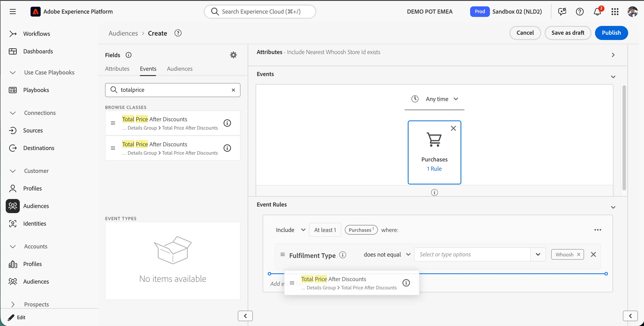Image resolution: width=644 pixels, height=326 pixels.
Task: Click the Adobe Experience Platform logo
Action: tap(36, 11)
